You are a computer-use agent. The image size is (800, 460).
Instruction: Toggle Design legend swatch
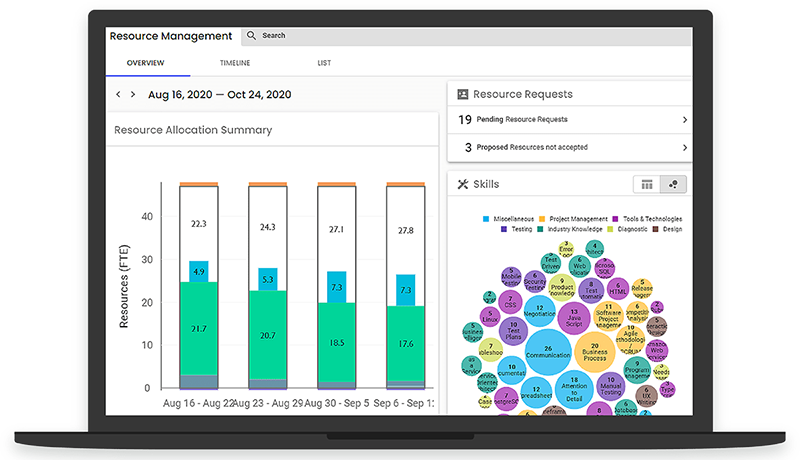656,229
